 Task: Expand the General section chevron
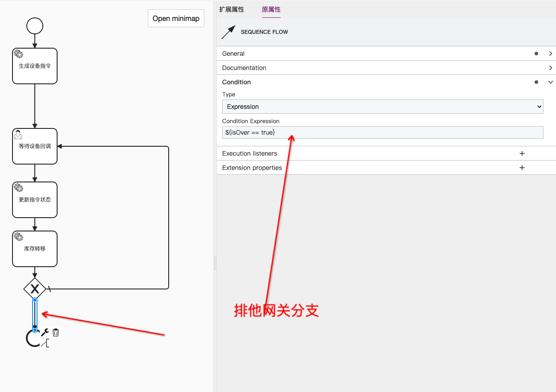(550, 54)
